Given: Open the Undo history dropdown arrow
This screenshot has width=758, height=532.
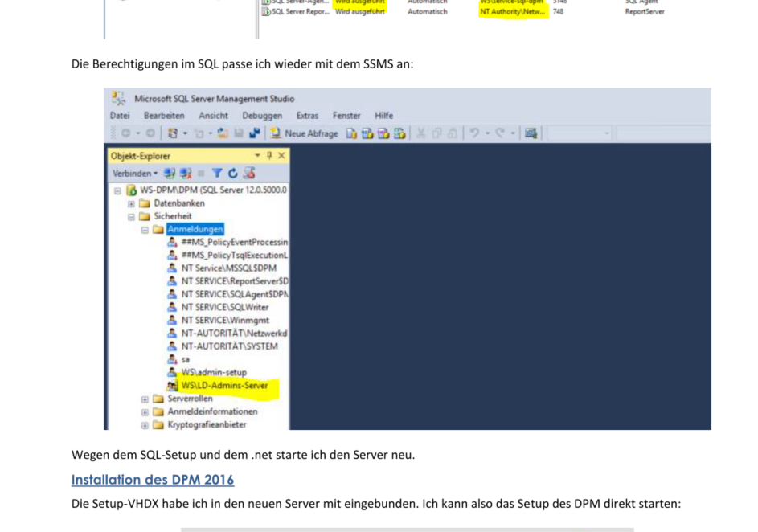Looking at the screenshot, I should coord(487,133).
